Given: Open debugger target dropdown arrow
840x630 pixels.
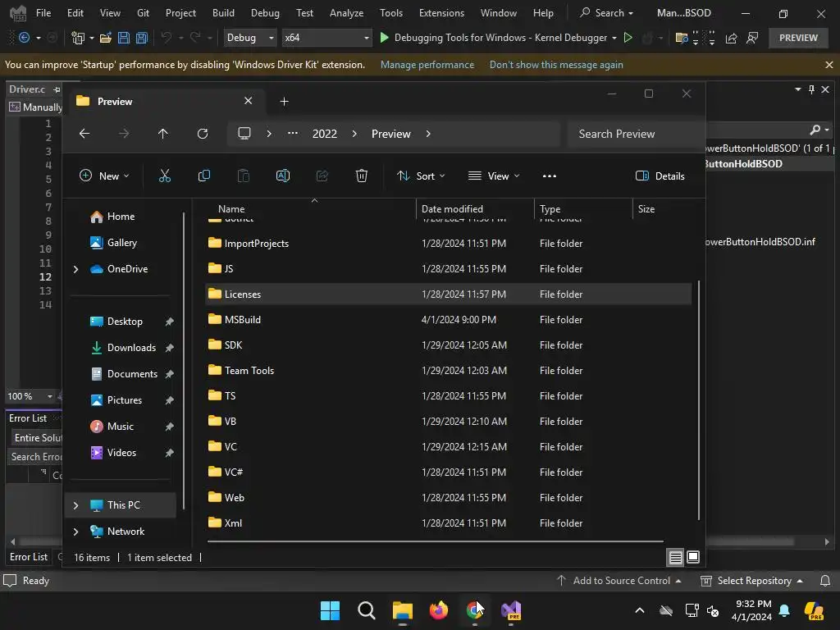Looking at the screenshot, I should (x=614, y=38).
